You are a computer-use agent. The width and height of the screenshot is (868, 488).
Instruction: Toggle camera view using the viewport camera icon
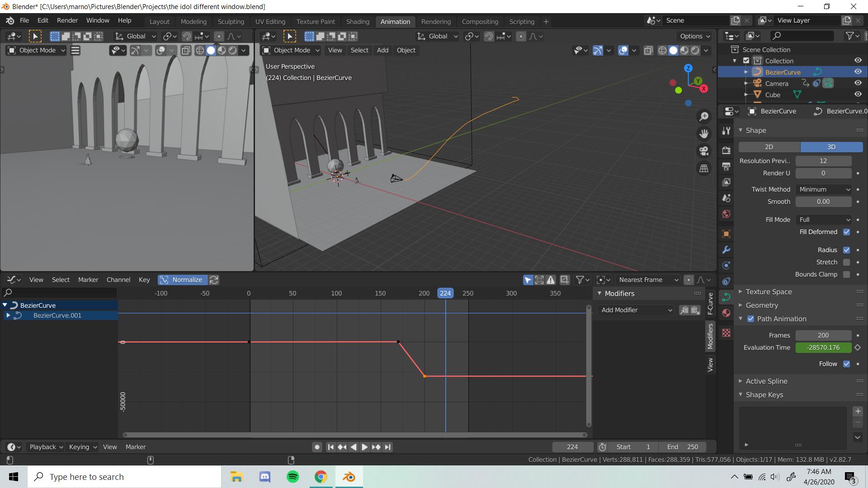click(x=703, y=151)
